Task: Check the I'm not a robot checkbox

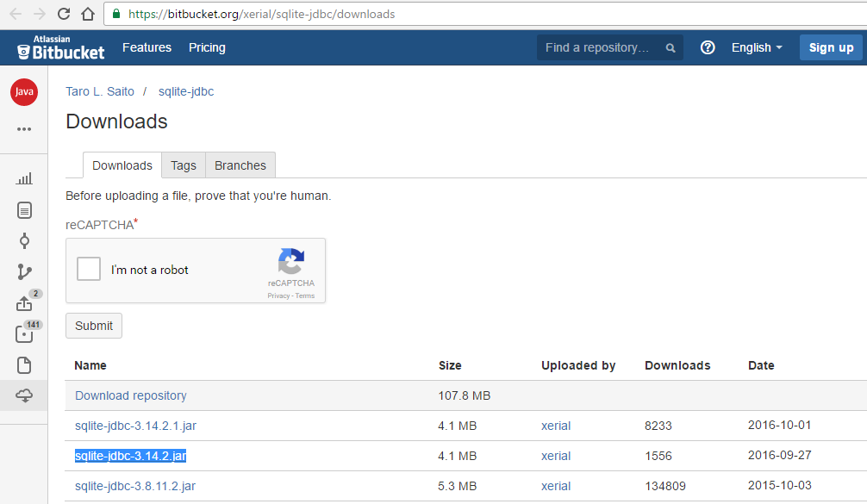Action: [89, 269]
